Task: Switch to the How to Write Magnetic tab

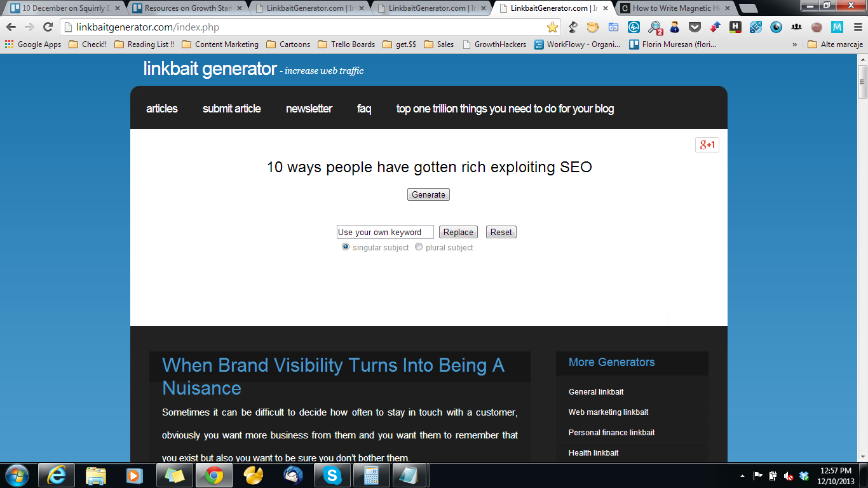Action: [675, 8]
